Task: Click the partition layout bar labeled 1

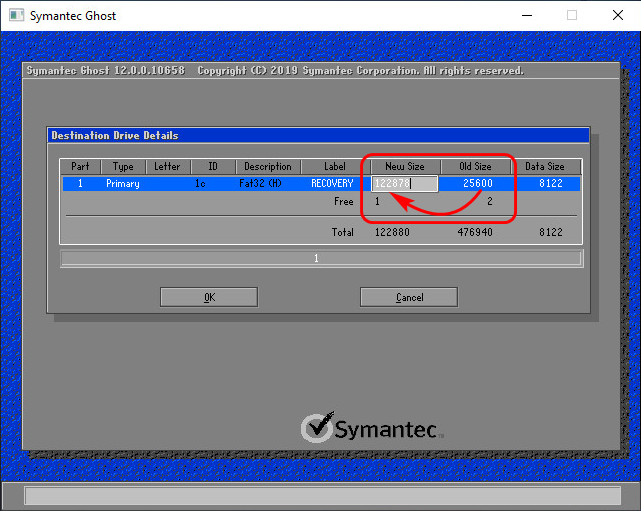Action: click(321, 258)
